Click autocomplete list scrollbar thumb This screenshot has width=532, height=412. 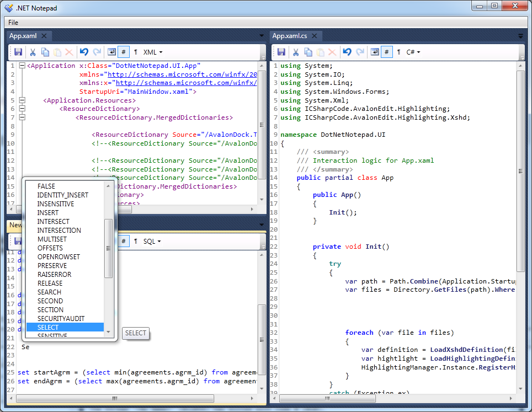108,248
